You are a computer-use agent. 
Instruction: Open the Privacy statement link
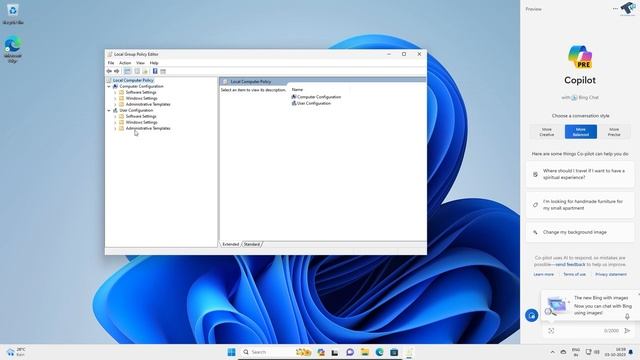(x=611, y=274)
